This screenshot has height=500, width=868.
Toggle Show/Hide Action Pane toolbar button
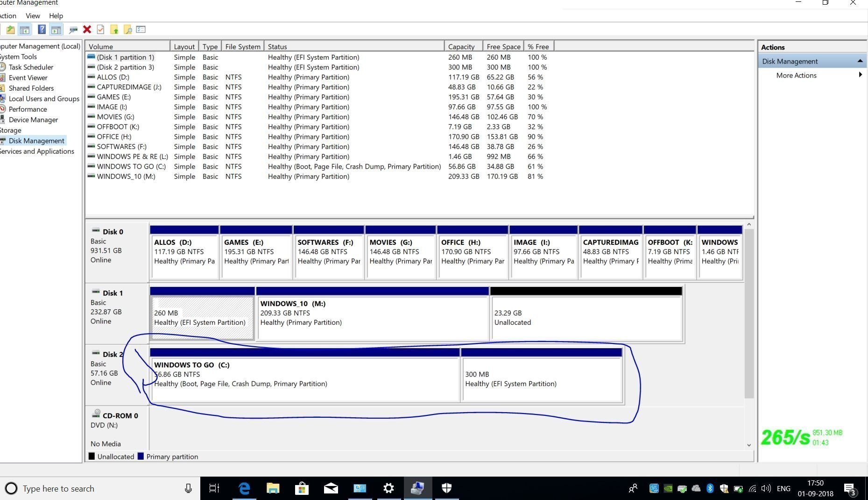[x=56, y=30]
